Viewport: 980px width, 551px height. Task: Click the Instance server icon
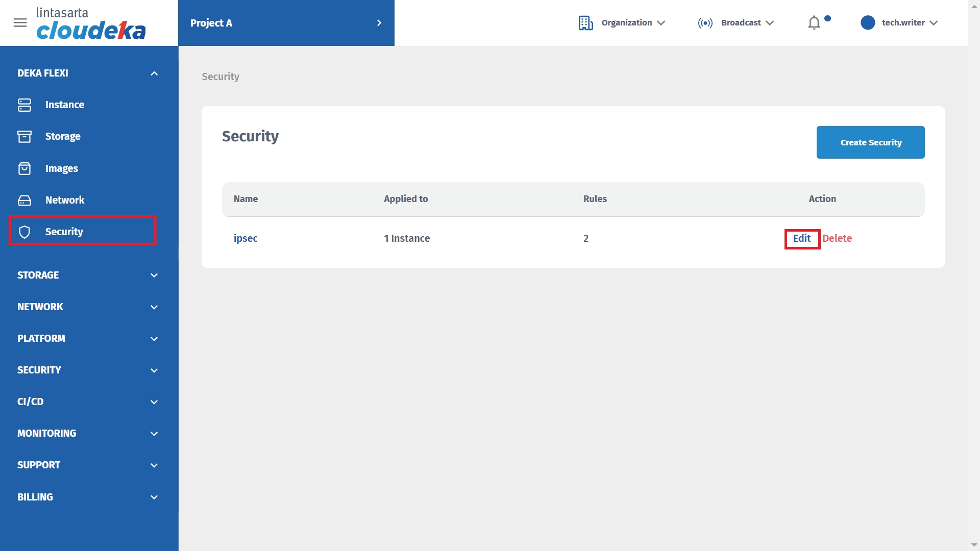coord(24,105)
